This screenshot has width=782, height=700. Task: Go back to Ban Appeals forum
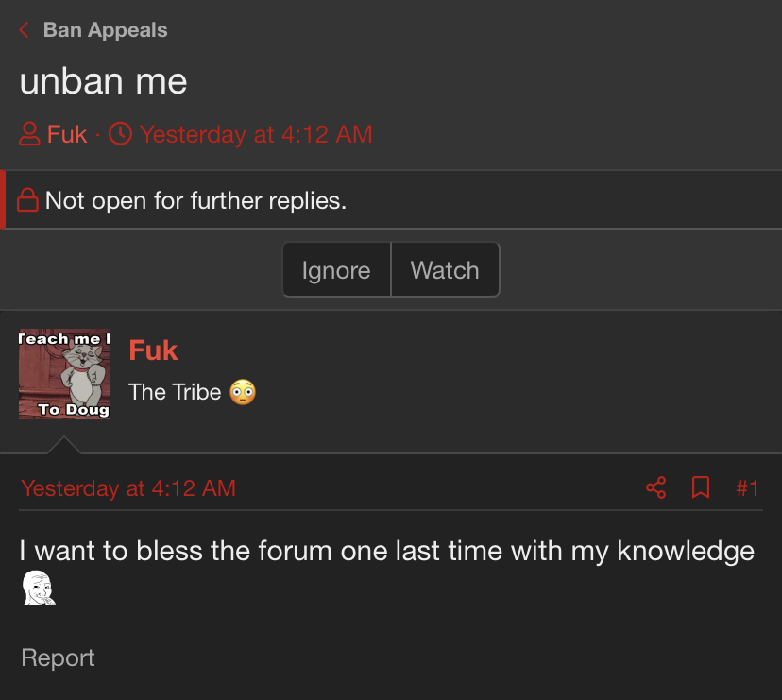[105, 30]
